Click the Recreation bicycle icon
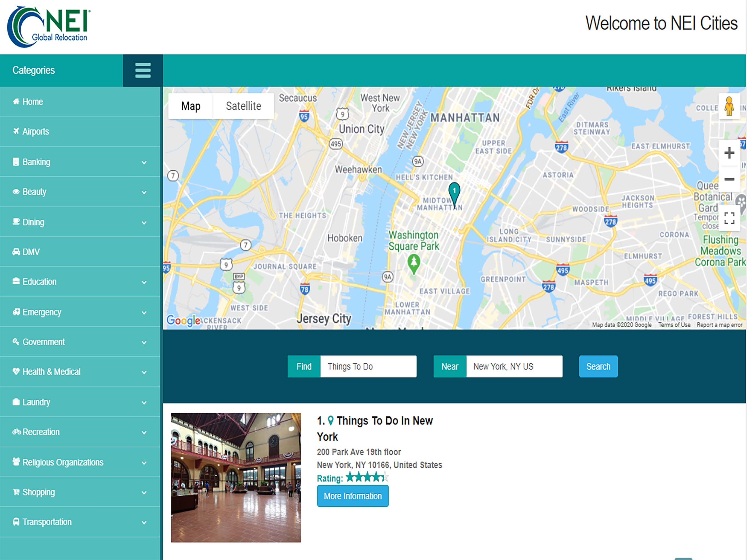This screenshot has height=560, width=747. point(17,431)
